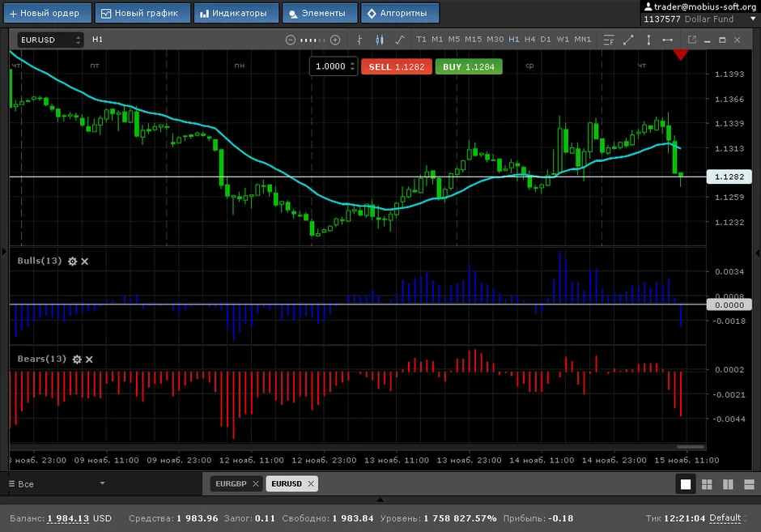The height and width of the screenshot is (532, 761).
Task: Select the M15 timeframe
Action: click(x=474, y=40)
